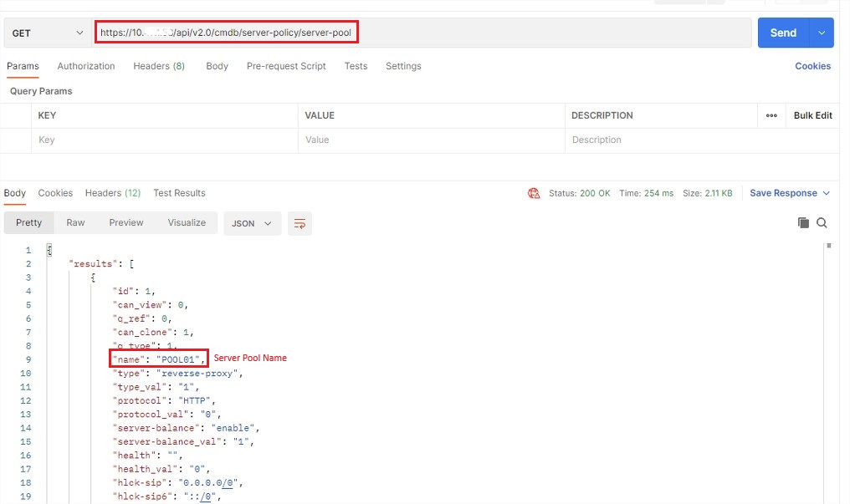Image resolution: width=850 pixels, height=504 pixels.
Task: Open the Send button dropdown arrow
Action: coord(822,33)
